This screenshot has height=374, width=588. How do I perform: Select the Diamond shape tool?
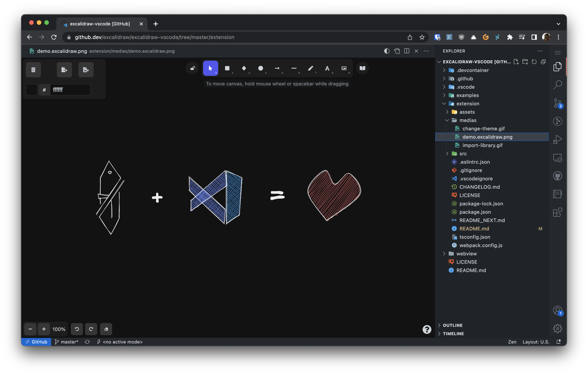point(244,68)
